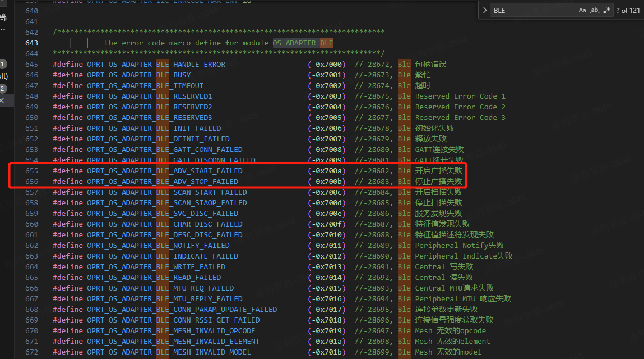Click line number 643 in the gutter
The height and width of the screenshot is (359, 644).
pyautogui.click(x=32, y=43)
